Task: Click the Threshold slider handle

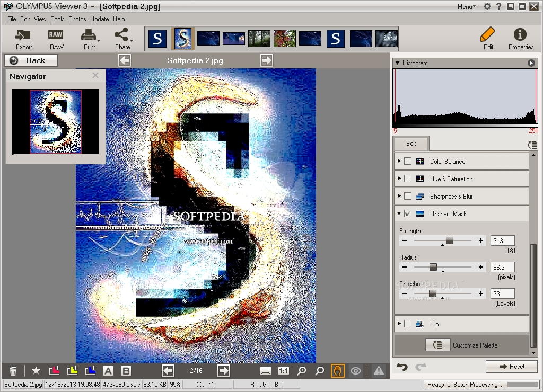Action: tap(432, 293)
